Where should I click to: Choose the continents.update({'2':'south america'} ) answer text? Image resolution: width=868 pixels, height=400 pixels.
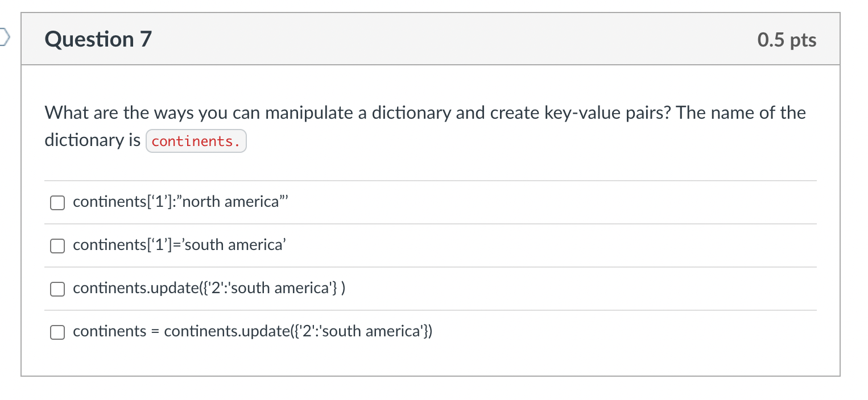tap(209, 288)
